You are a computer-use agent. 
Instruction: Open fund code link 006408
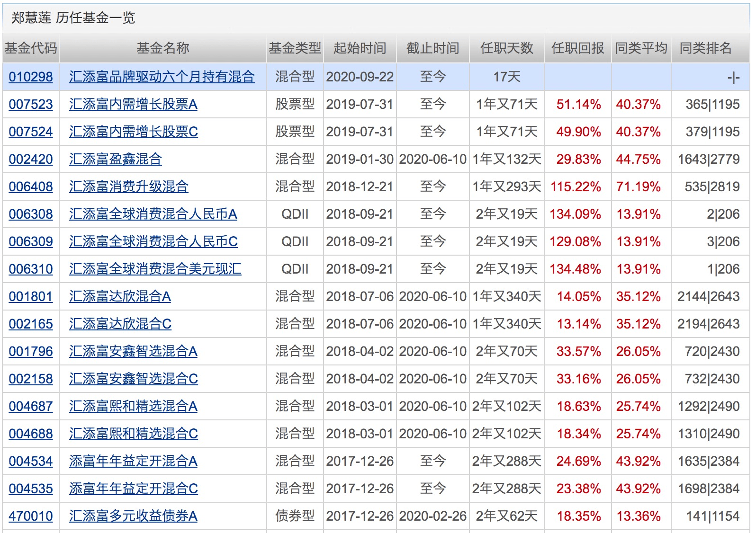(31, 187)
